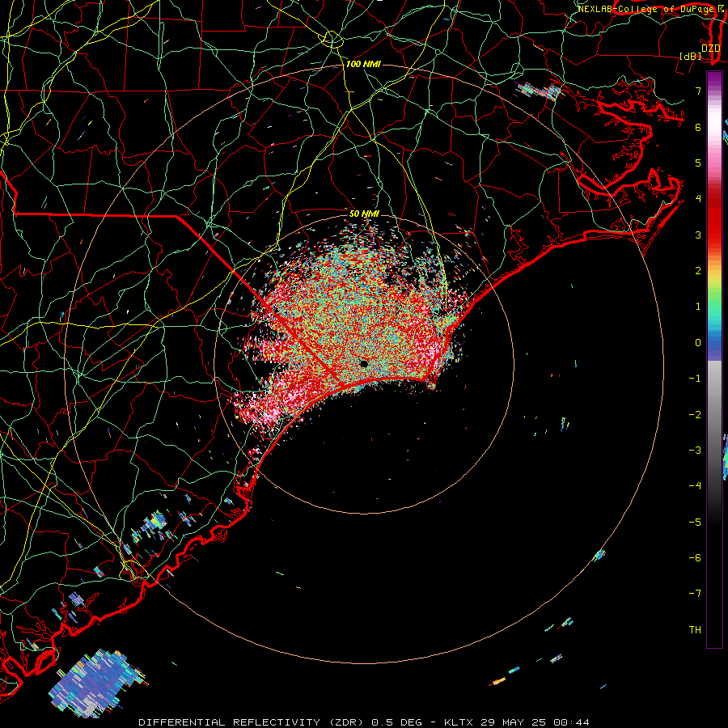The height and width of the screenshot is (728, 728).
Task: Select the 5 dB scale label
Action: tap(698, 163)
